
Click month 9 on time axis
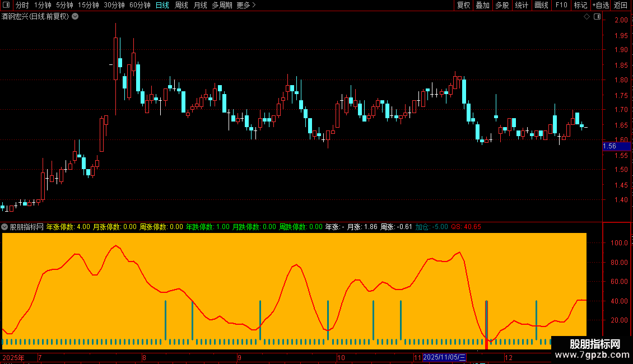point(239,357)
